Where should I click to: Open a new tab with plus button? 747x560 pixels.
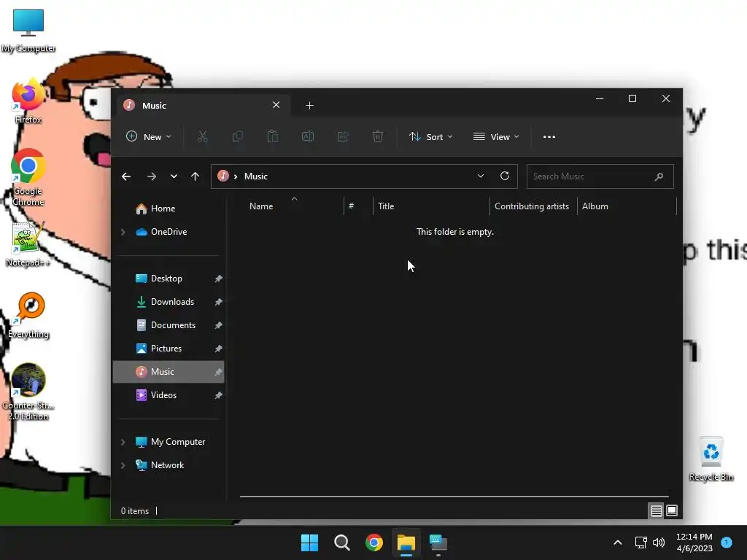(309, 105)
